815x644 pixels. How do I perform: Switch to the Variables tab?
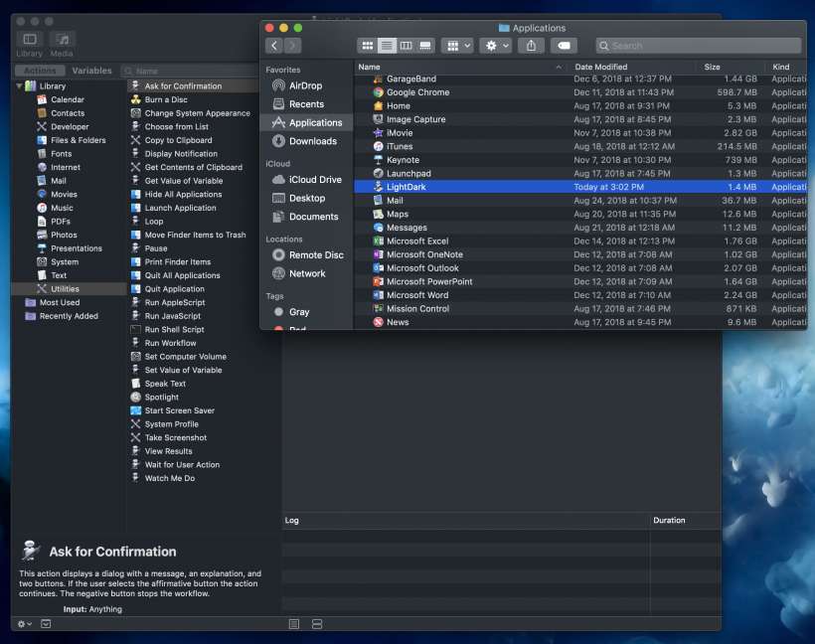(x=91, y=71)
